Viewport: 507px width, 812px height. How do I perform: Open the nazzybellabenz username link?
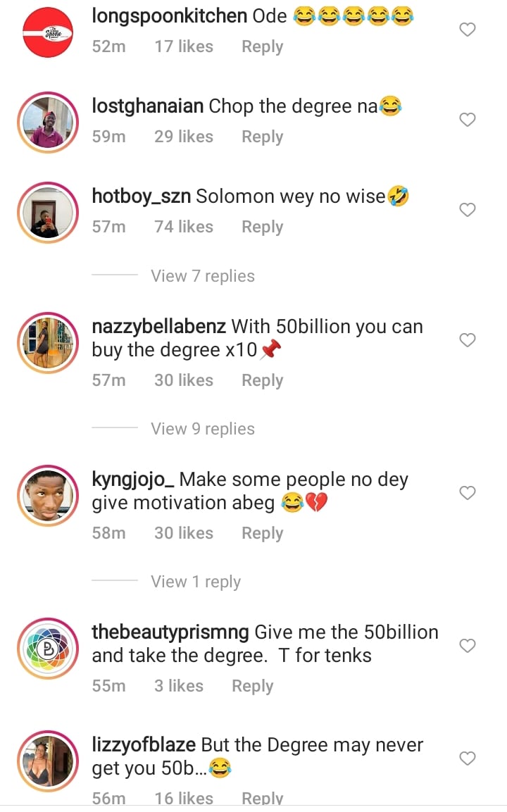click(x=158, y=327)
